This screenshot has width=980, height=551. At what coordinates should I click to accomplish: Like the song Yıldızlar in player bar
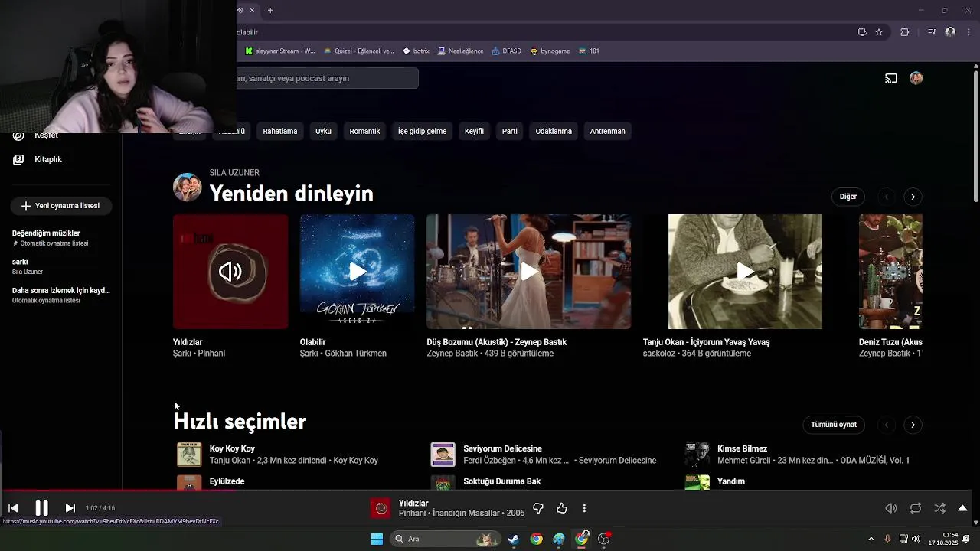point(562,508)
